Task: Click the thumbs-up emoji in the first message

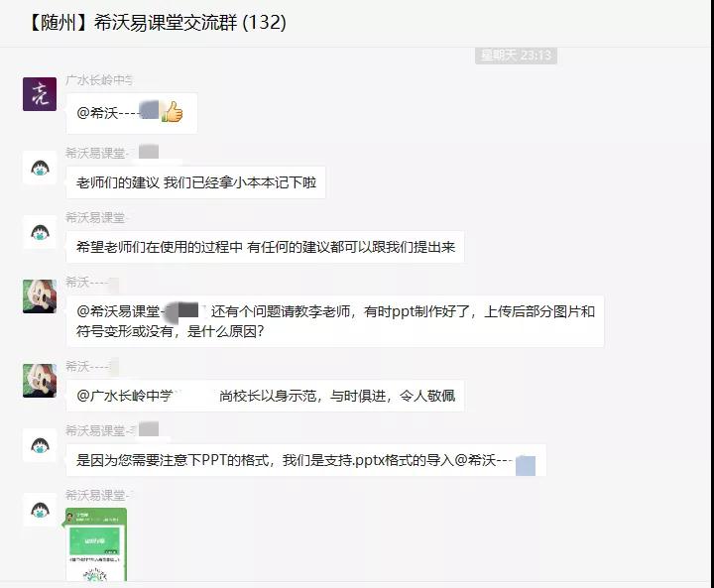Action: tap(172, 112)
